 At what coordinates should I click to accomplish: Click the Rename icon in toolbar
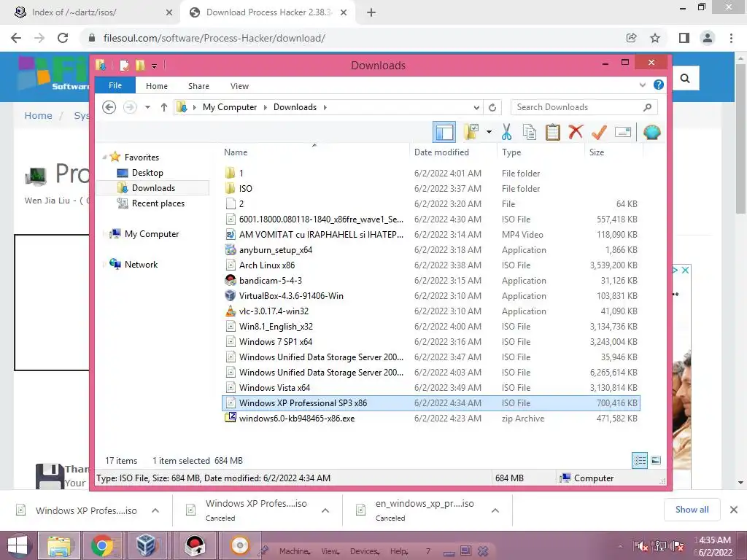[623, 132]
